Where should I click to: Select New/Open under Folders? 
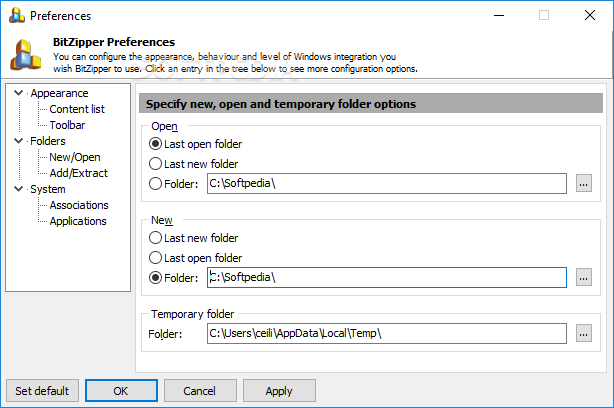click(75, 157)
